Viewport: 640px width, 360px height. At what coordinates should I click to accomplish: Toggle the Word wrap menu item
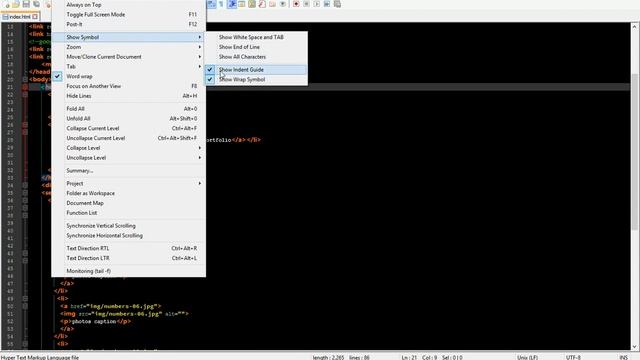[128, 76]
